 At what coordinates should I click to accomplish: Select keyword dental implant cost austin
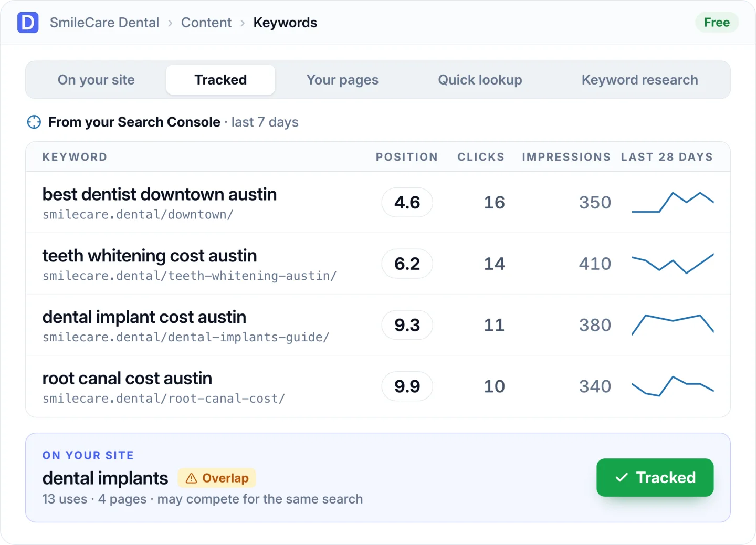tap(144, 317)
